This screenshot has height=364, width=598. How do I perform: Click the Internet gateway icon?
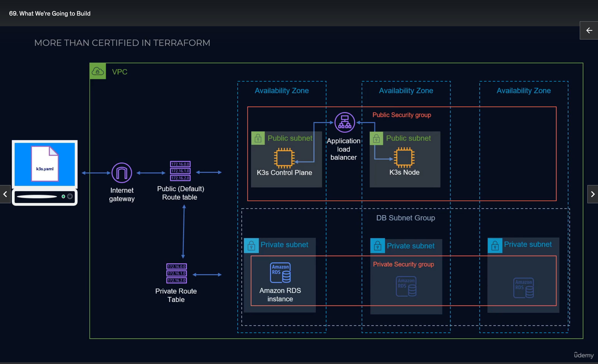coord(122,173)
